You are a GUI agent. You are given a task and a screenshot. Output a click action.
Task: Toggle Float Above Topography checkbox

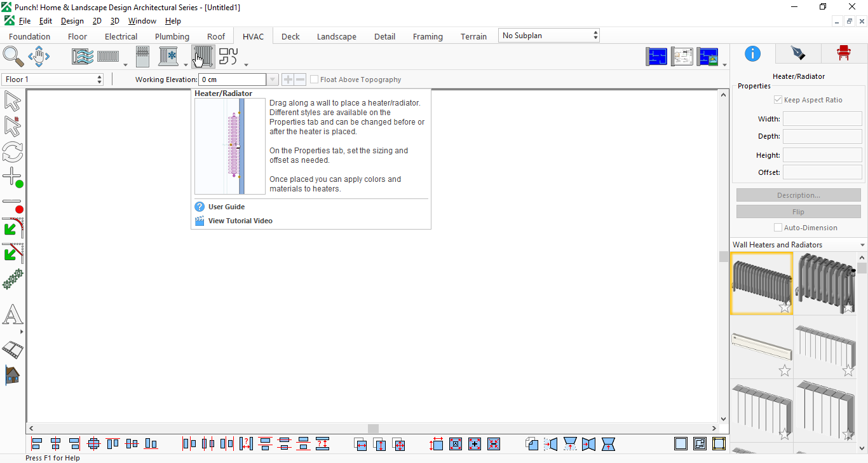coord(315,79)
